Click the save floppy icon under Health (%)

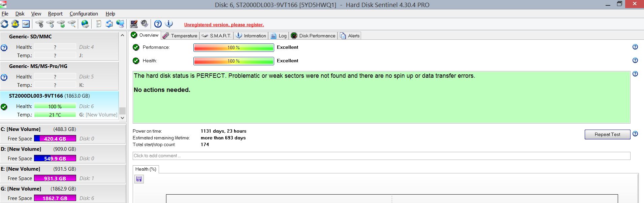point(139,179)
